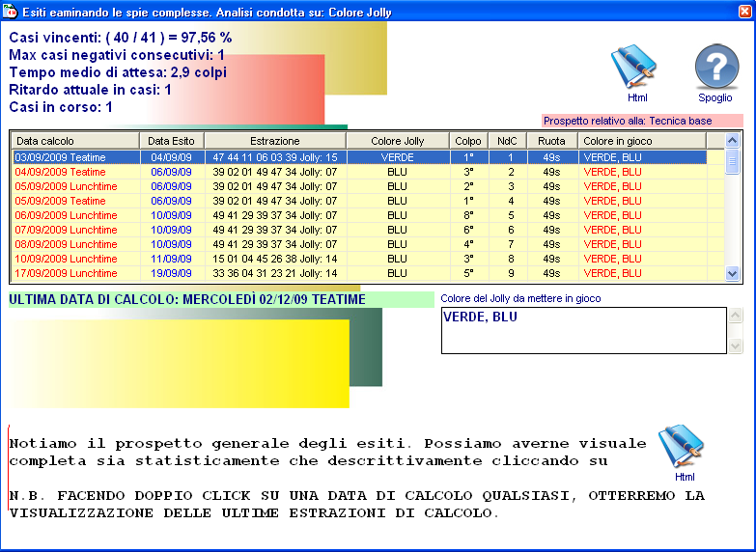756x552 pixels.
Task: Click extraction 47 44 11 06 03 39 Jolly: 15
Action: pos(275,157)
